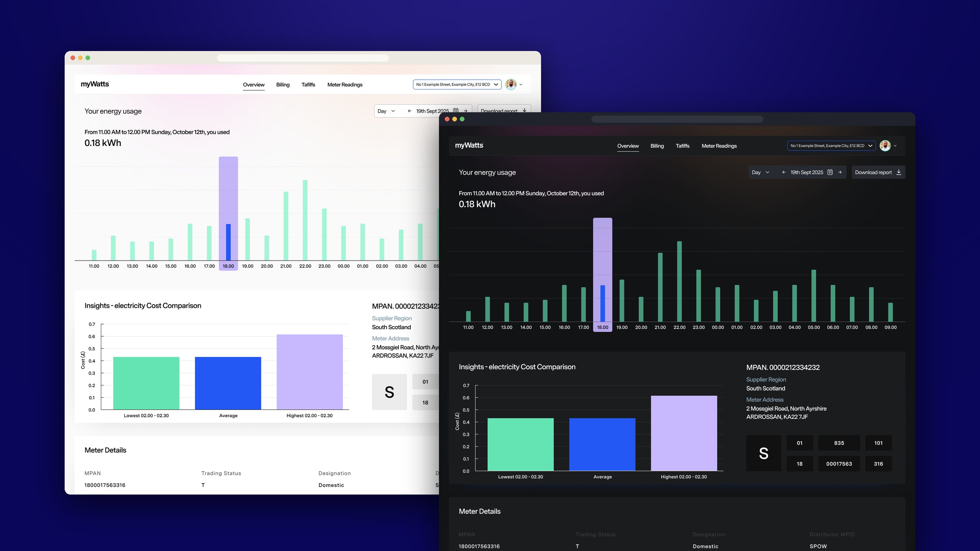The image size is (980, 551).
Task: Click blue Average cost bar in light window
Action: 228,383
